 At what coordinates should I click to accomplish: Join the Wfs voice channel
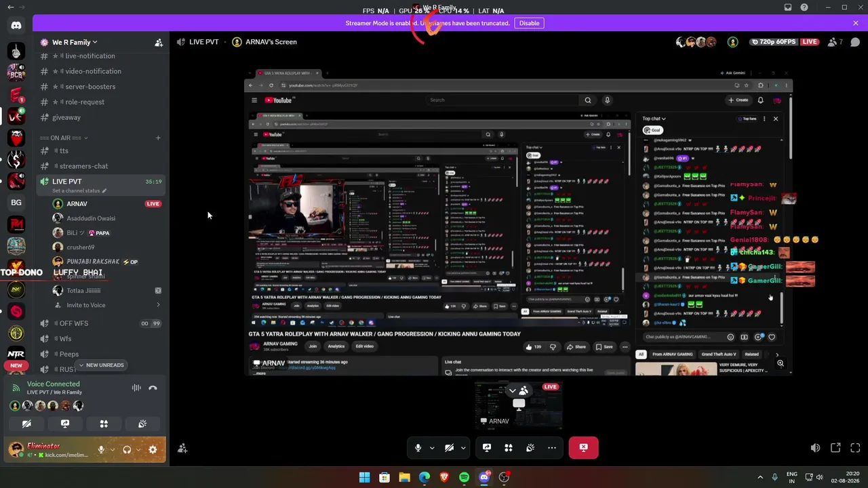tap(100, 339)
